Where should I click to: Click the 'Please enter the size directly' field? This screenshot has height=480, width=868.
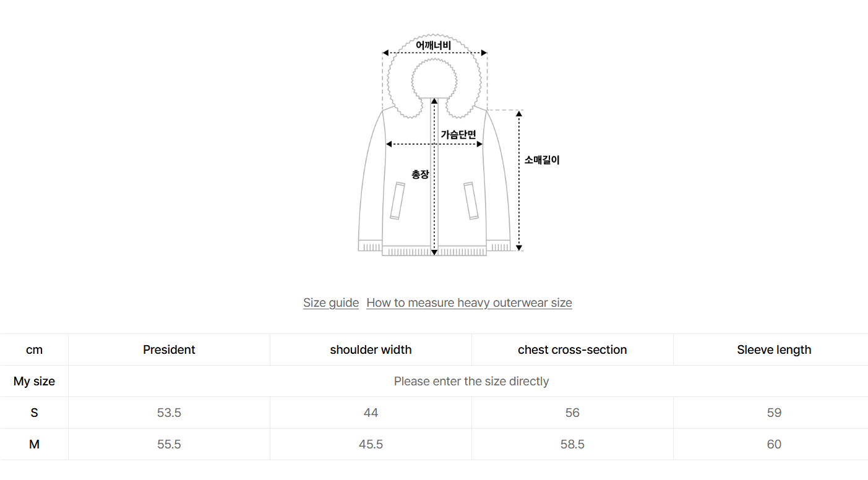point(471,381)
